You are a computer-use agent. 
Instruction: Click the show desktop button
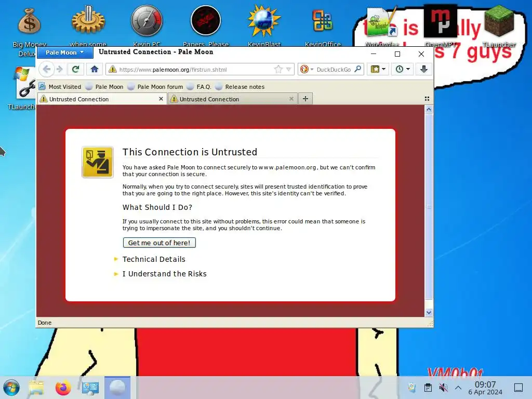[x=518, y=388]
